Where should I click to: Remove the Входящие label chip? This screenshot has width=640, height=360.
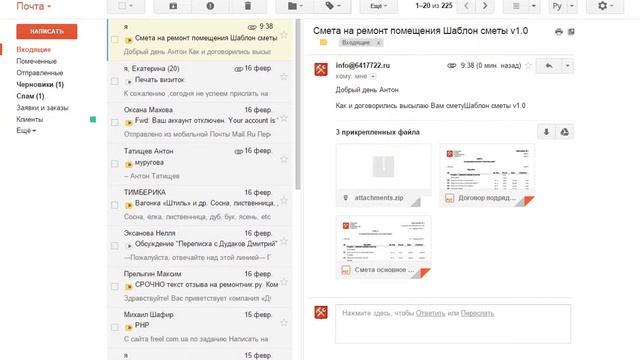pos(378,42)
